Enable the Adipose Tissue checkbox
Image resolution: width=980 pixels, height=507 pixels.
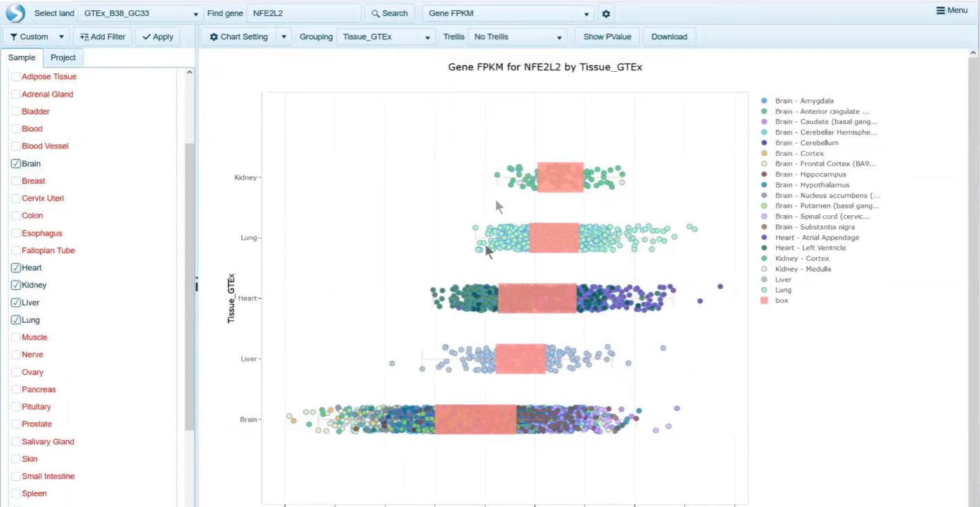(16, 77)
